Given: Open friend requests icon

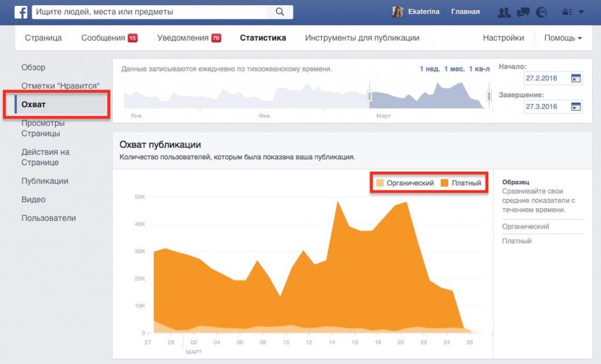Looking at the screenshot, I should (x=503, y=12).
